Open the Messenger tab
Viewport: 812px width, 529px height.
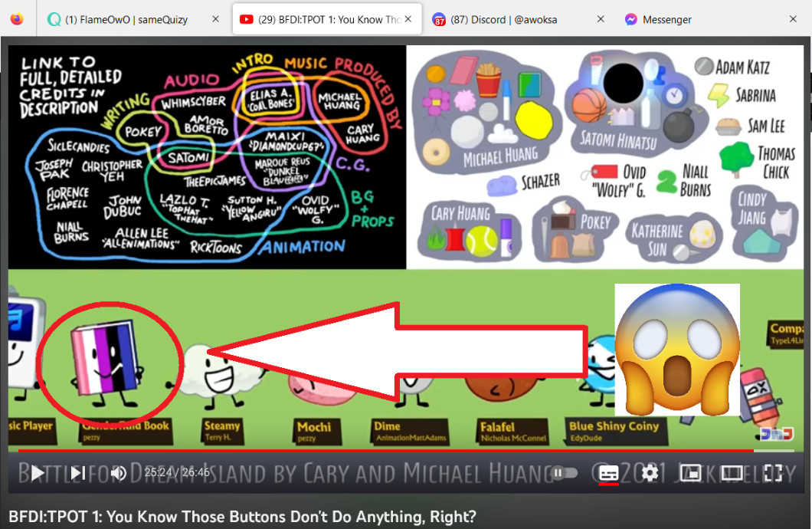coord(668,19)
